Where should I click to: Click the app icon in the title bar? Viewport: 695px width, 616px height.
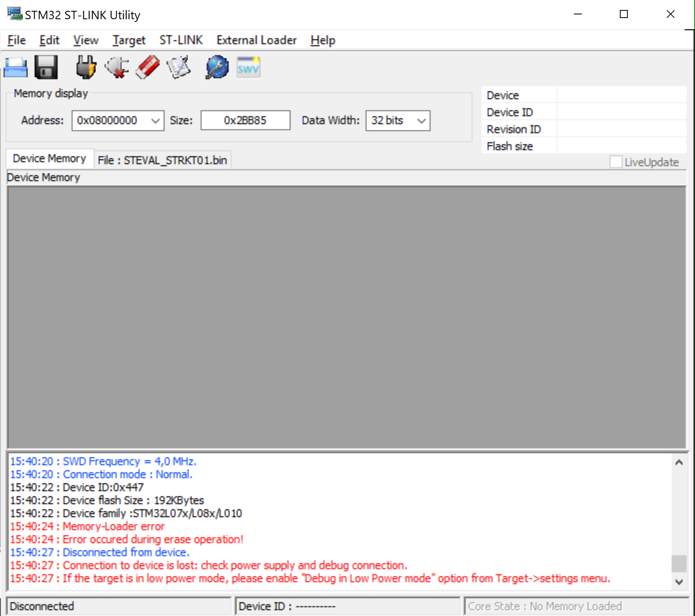pos(15,14)
